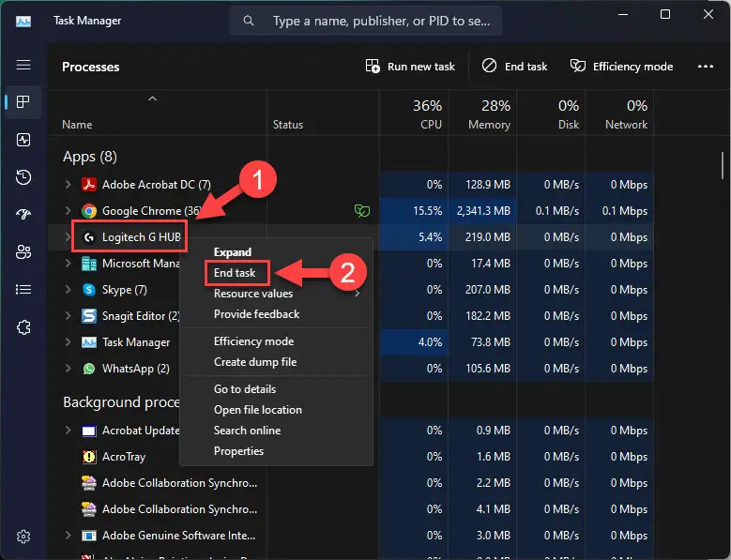Expand the Skype process group
This screenshot has width=731, height=560.
pyautogui.click(x=69, y=290)
